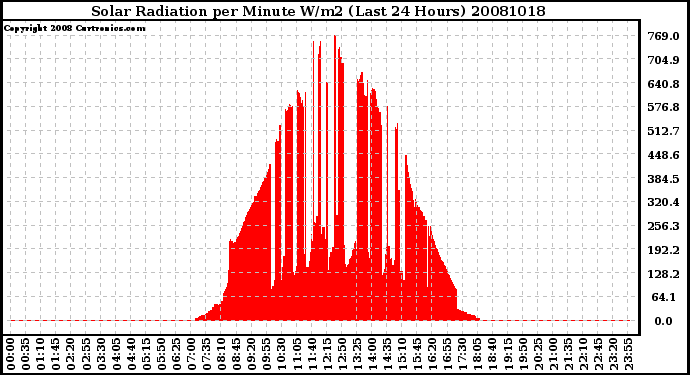Click the y-axis value 576.8

pos(663,107)
